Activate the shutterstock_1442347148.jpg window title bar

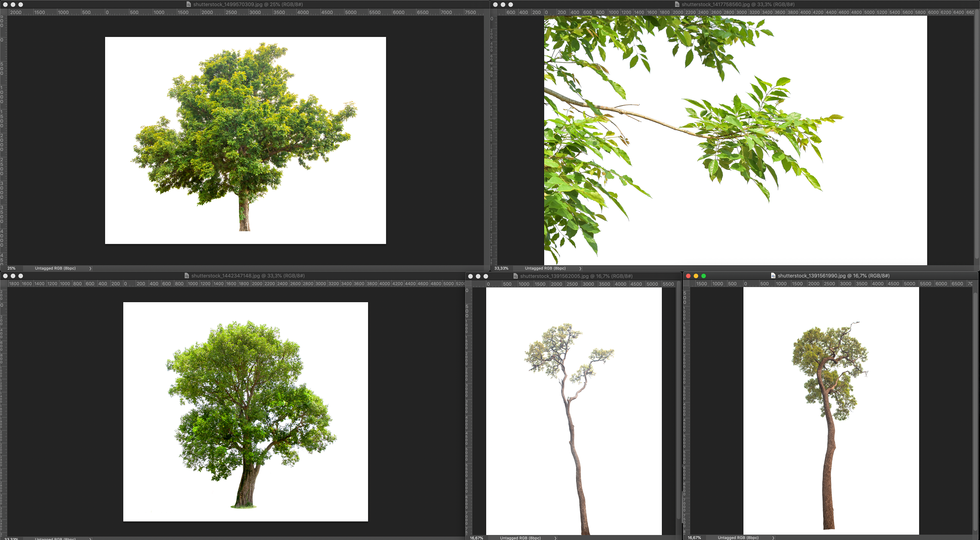pos(248,276)
